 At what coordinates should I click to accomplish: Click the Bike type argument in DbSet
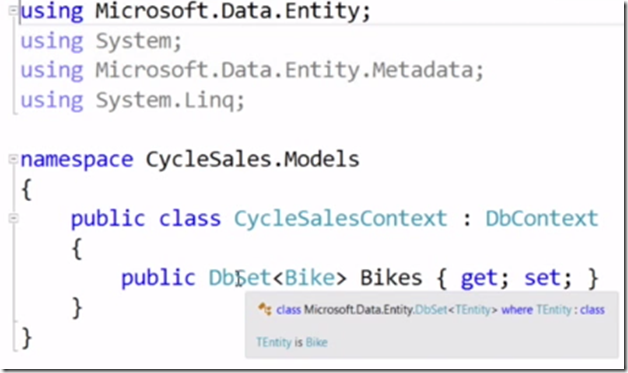tap(310, 277)
